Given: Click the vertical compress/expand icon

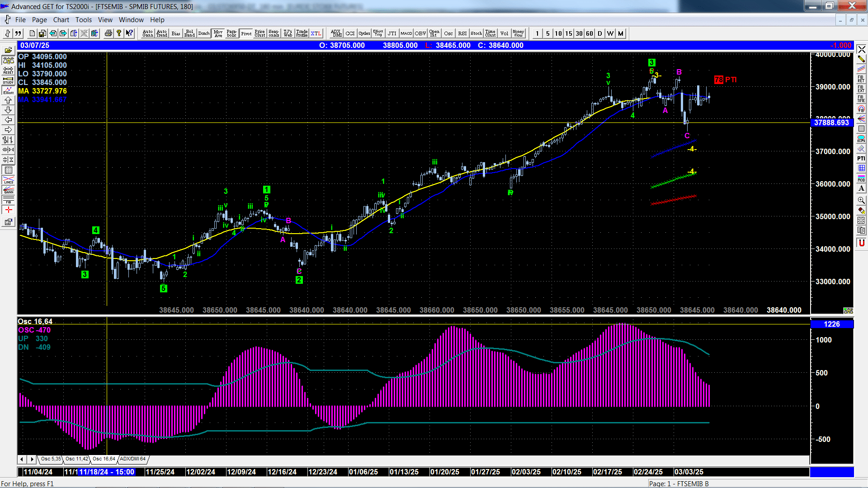Looking at the screenshot, I should click(8, 160).
